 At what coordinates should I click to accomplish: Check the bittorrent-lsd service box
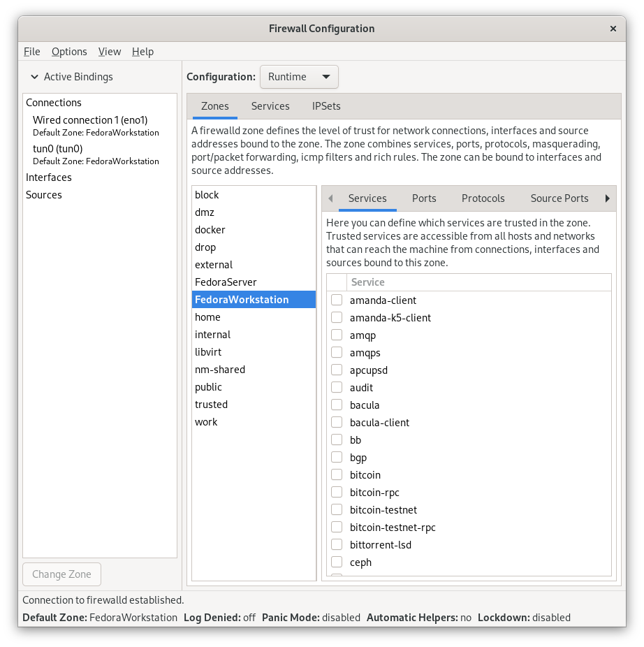pyautogui.click(x=337, y=544)
